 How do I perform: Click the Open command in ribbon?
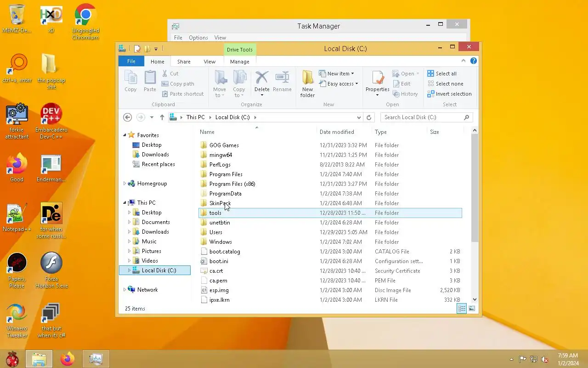(405, 74)
